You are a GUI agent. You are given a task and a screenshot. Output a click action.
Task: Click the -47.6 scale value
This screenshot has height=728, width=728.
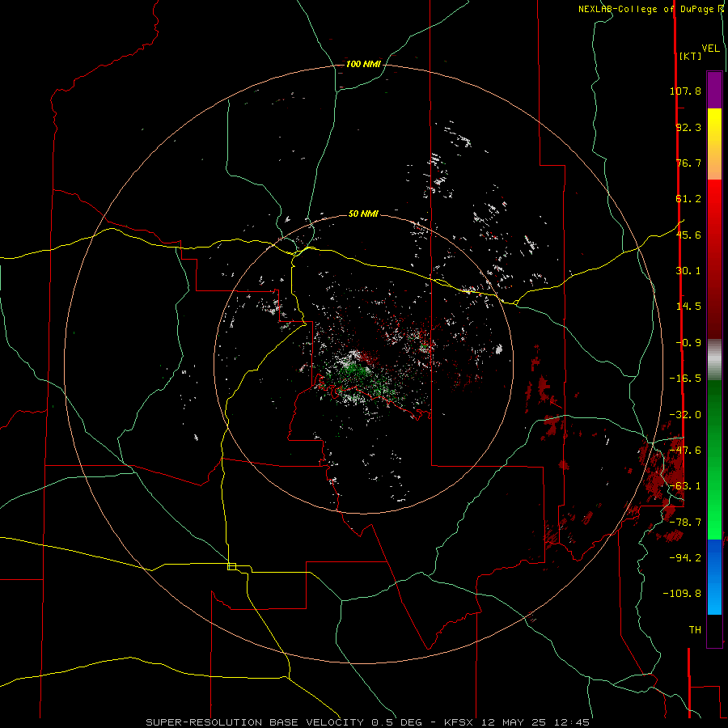click(685, 451)
